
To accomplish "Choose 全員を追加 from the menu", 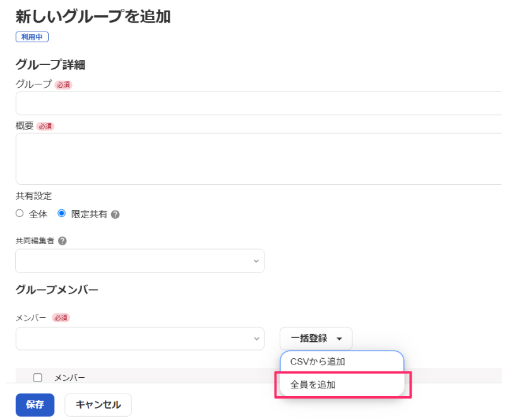I will (x=342, y=385).
